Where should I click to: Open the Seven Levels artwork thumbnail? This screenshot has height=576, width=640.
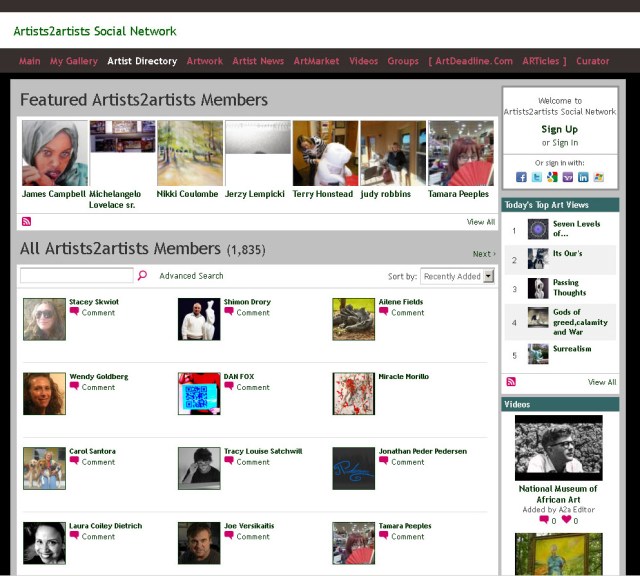click(538, 229)
